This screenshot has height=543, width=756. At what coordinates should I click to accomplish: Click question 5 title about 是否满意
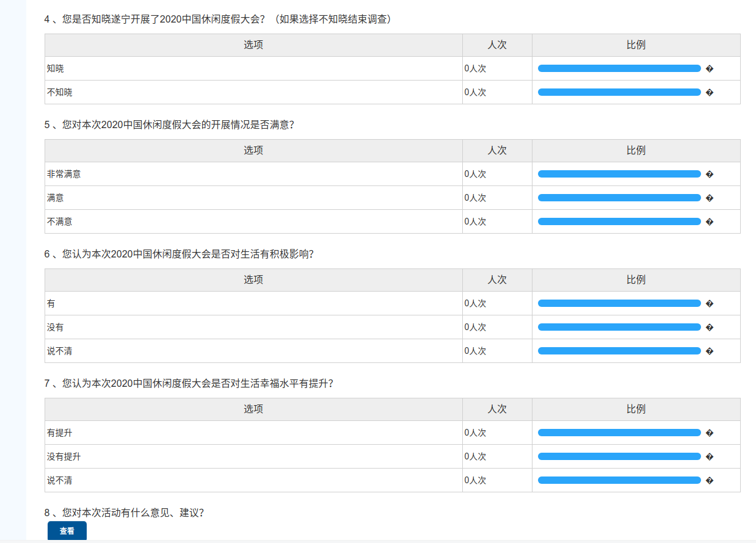pos(170,124)
